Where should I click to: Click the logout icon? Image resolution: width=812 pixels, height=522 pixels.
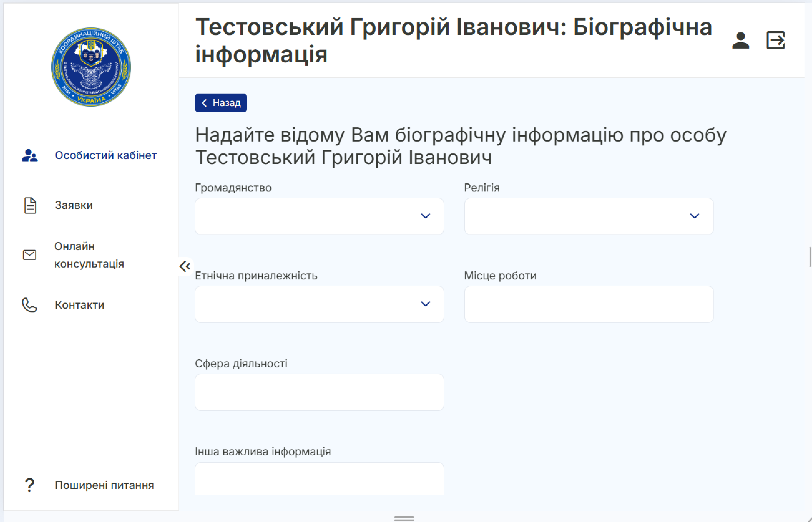[776, 40]
